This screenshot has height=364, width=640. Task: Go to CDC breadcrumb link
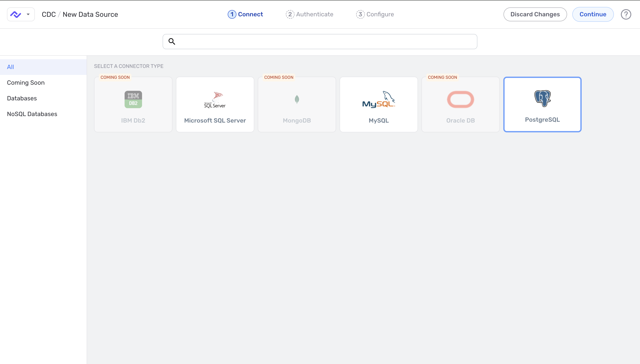coord(49,14)
